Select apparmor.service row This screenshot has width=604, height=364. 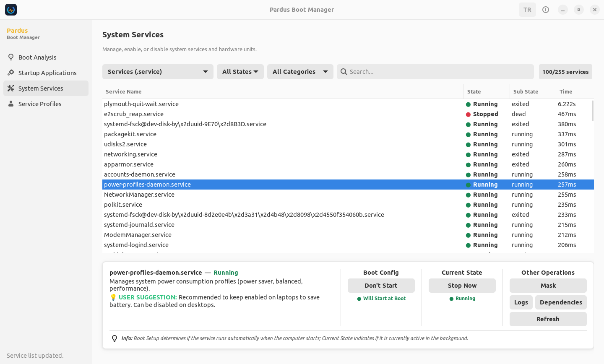pos(348,164)
